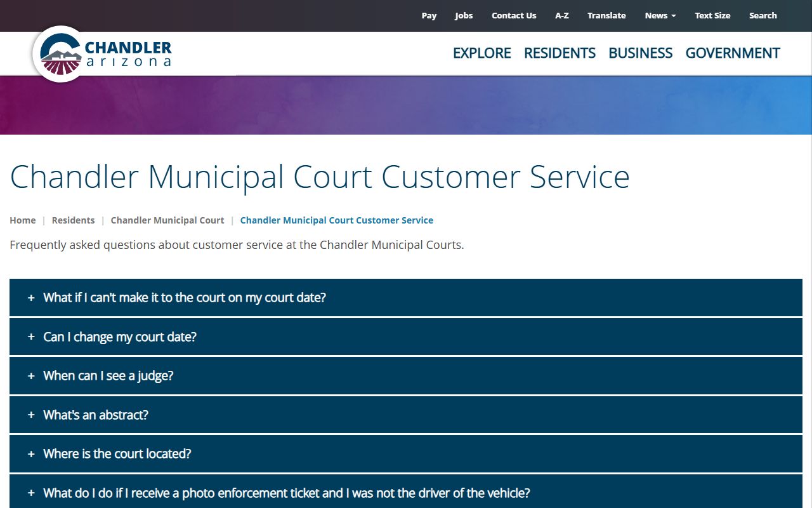Open the Jobs link

pos(464,15)
